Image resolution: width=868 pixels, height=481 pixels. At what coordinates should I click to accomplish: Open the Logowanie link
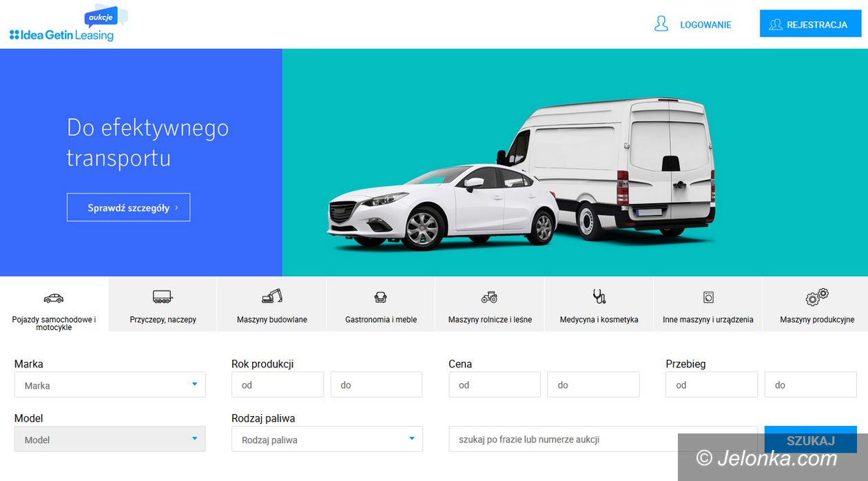[x=705, y=25]
